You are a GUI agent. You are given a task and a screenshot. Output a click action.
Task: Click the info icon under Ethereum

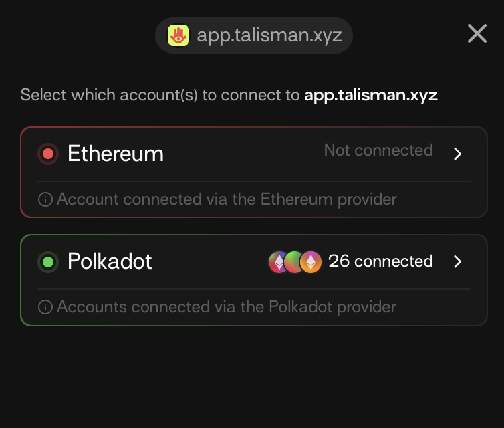tap(45, 199)
